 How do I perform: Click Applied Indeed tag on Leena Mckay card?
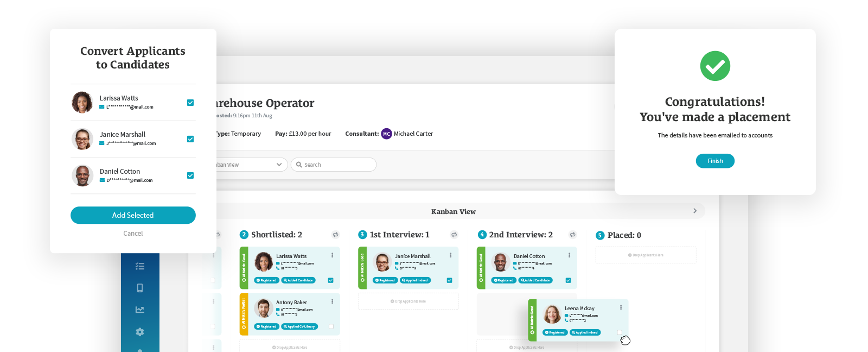click(585, 332)
